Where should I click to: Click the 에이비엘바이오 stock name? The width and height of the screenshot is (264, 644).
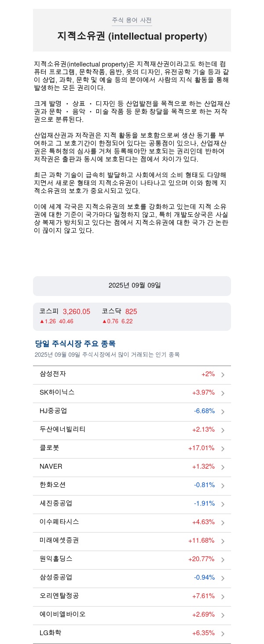click(62, 614)
